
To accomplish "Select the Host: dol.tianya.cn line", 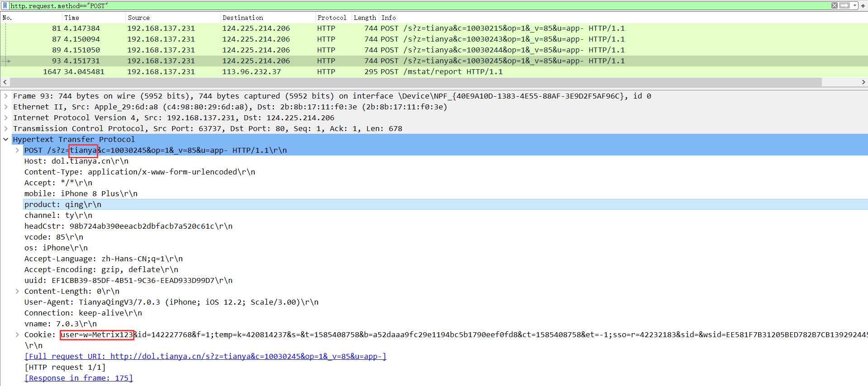I will point(76,161).
